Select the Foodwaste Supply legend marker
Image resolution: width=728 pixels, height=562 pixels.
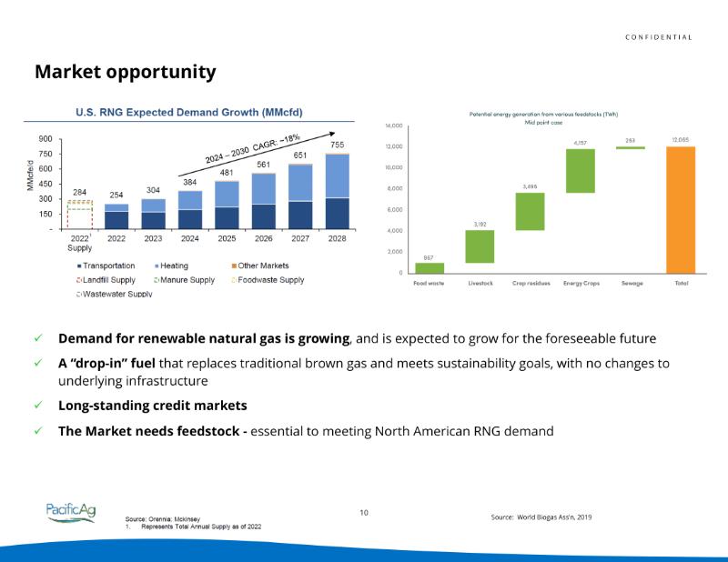tap(230, 280)
